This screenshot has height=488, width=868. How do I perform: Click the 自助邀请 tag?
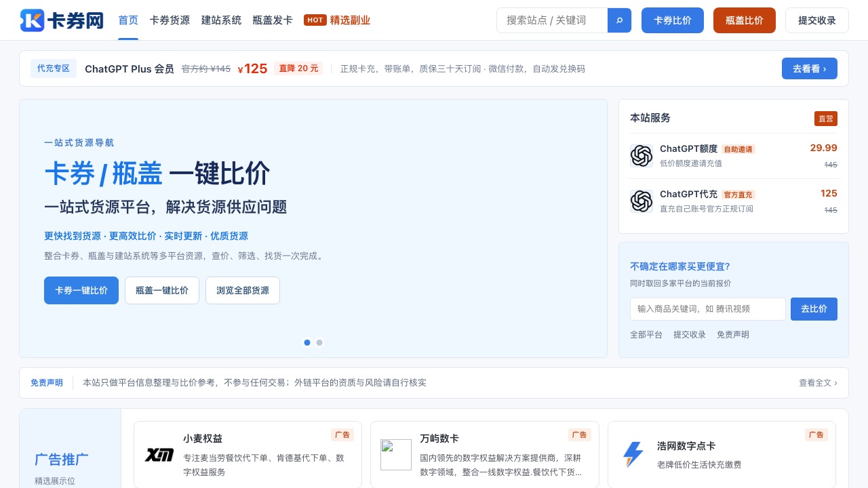coord(738,149)
